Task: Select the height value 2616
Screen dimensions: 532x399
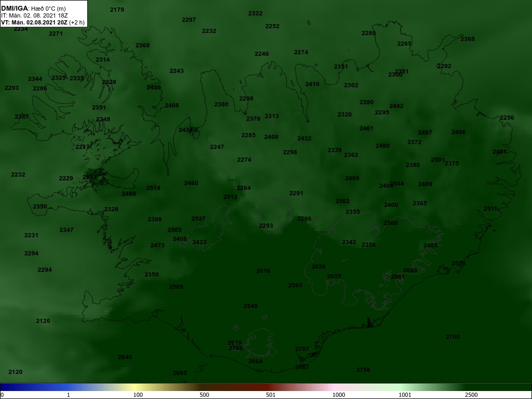Action: (x=264, y=271)
